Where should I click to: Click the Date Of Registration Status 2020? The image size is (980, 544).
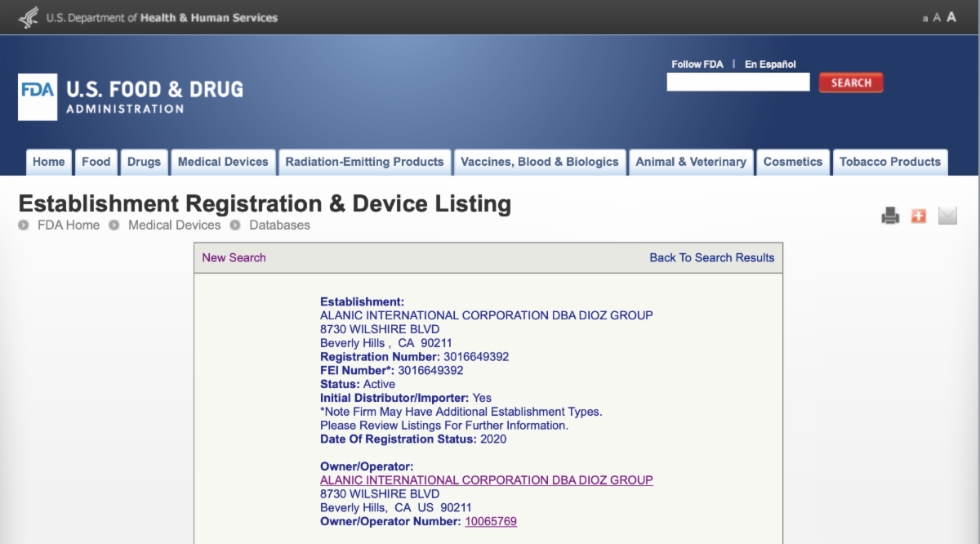[x=413, y=439]
